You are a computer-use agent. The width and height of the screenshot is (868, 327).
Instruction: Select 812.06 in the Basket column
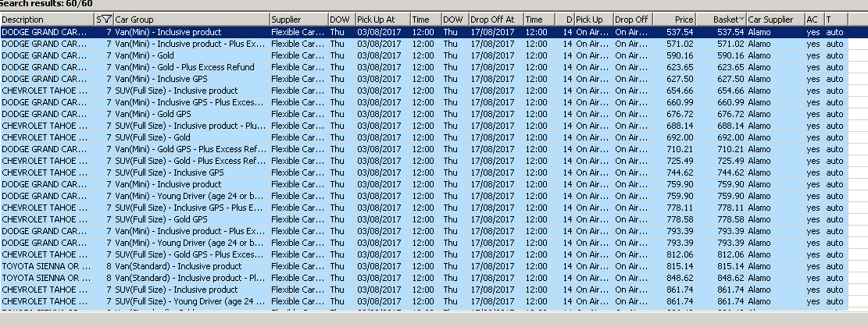pyautogui.click(x=721, y=254)
